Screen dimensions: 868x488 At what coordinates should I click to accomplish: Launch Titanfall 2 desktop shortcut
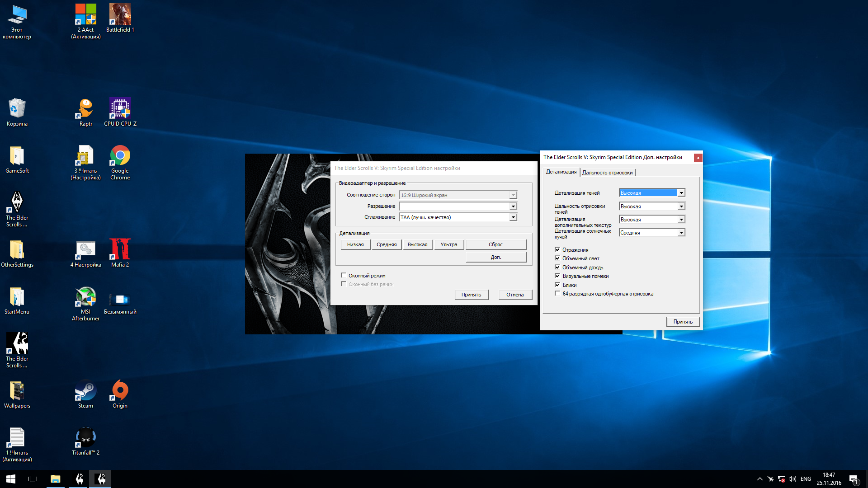pos(85,441)
